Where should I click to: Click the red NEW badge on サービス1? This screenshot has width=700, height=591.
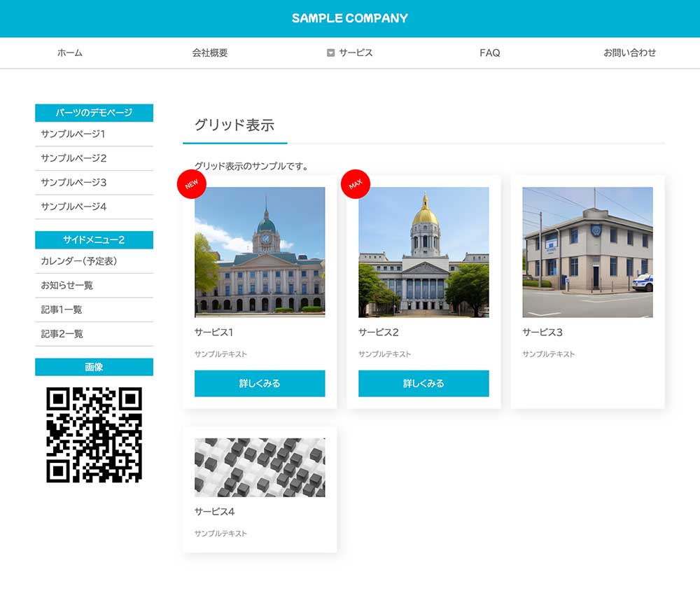(192, 184)
